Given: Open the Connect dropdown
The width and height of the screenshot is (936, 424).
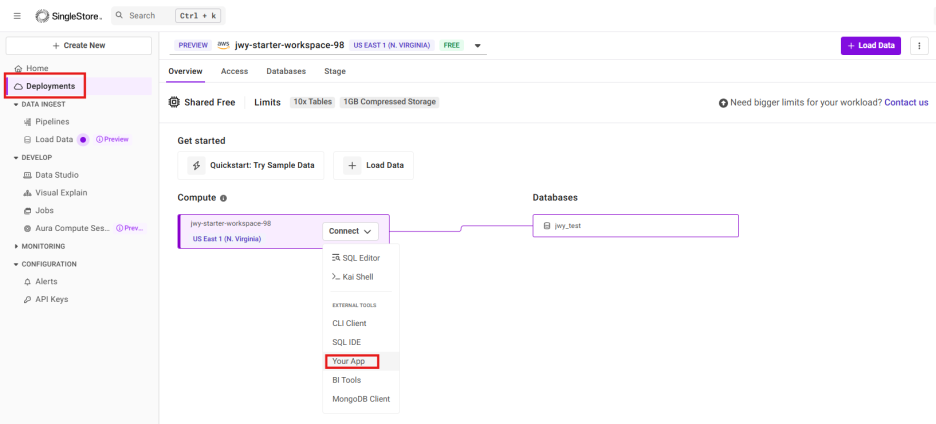Looking at the screenshot, I should tap(350, 231).
